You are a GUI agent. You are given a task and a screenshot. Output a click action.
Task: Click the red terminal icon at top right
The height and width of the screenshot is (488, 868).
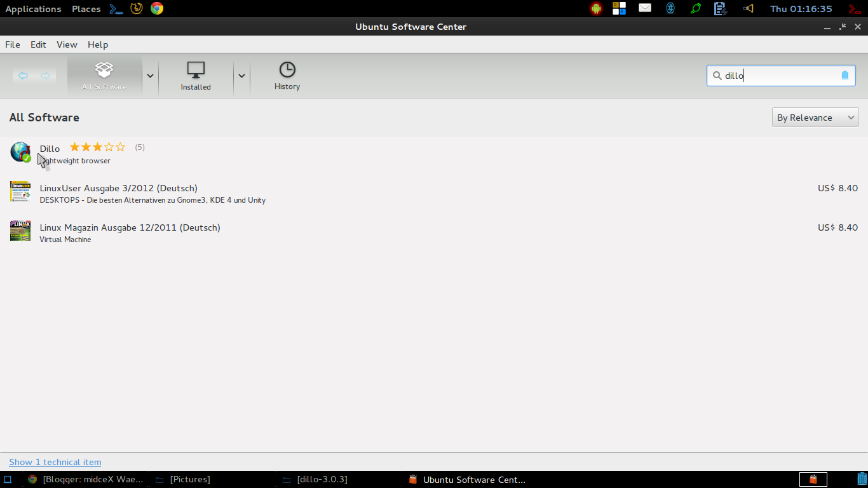point(855,9)
